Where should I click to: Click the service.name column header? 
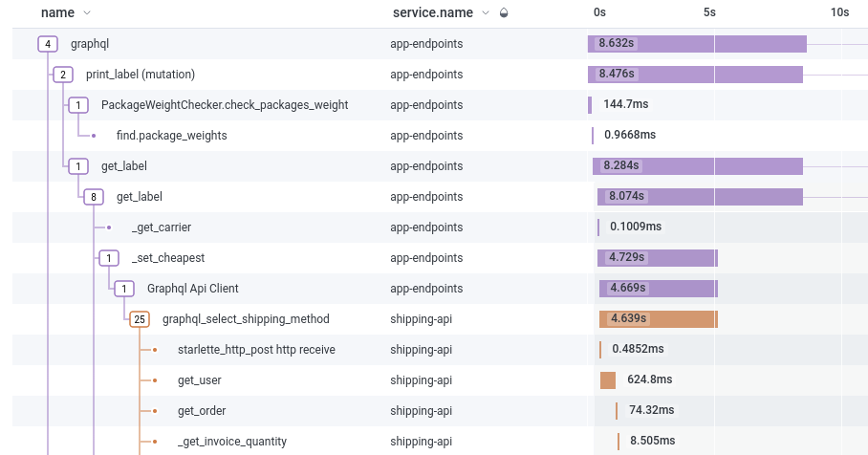click(433, 12)
